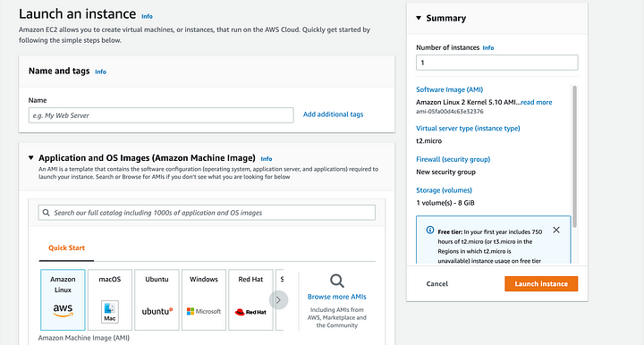Click the Launch instance button
This screenshot has width=644, height=345.
[541, 284]
